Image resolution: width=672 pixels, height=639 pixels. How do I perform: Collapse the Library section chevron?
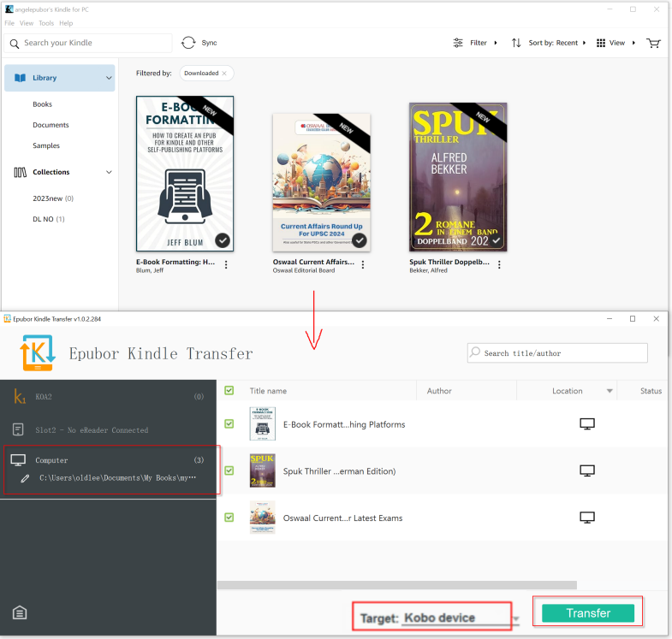point(109,78)
